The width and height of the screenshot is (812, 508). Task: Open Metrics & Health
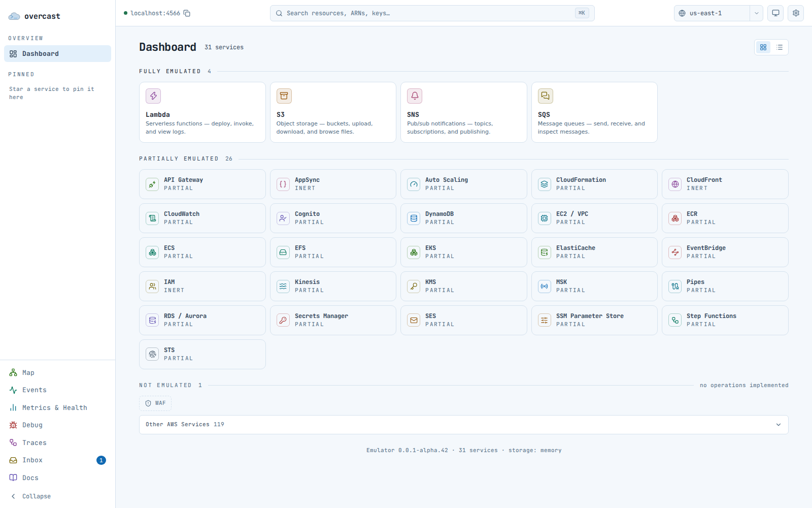tap(57, 408)
